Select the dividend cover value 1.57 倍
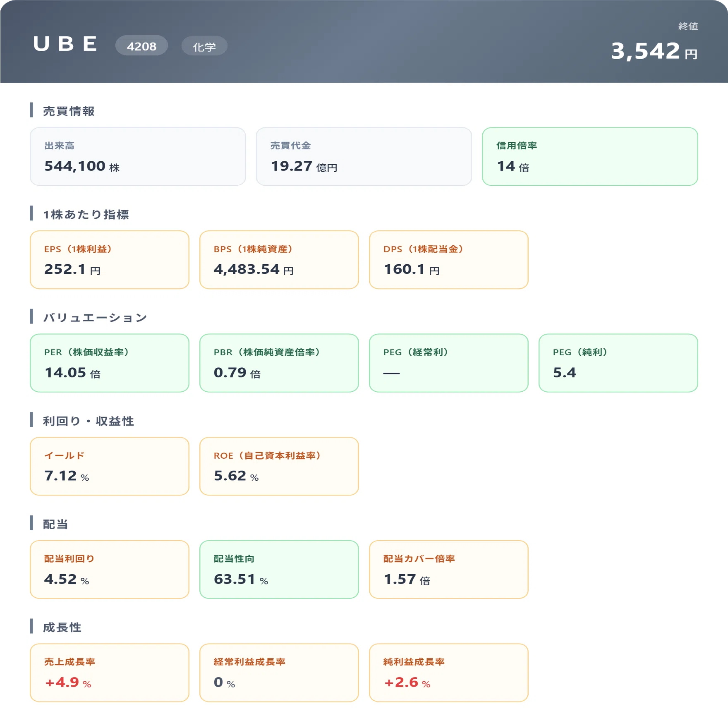Image resolution: width=728 pixels, height=728 pixels. 407,580
